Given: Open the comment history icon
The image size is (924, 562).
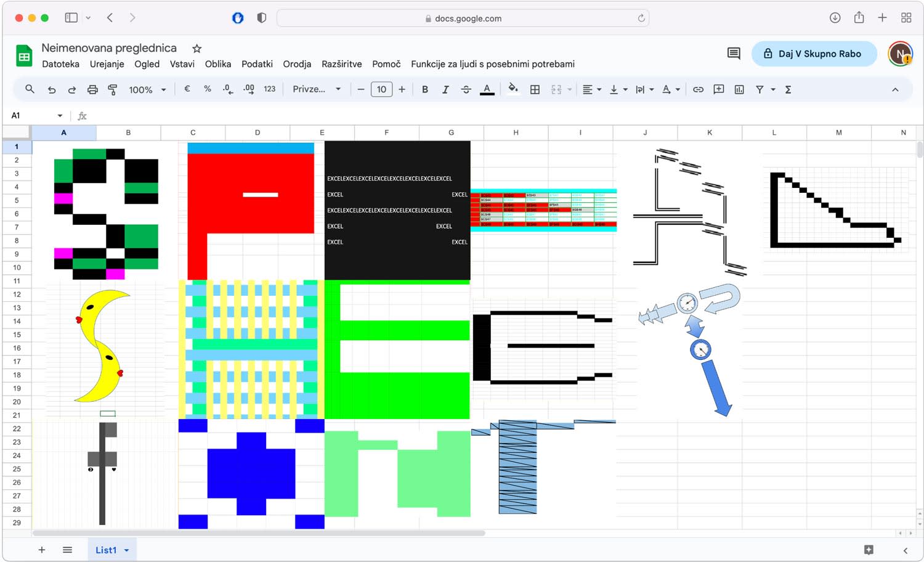Looking at the screenshot, I should pyautogui.click(x=734, y=54).
